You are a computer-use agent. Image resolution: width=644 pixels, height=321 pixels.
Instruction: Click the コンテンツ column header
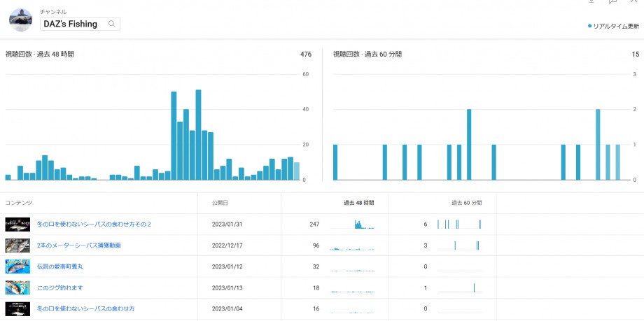pos(19,203)
